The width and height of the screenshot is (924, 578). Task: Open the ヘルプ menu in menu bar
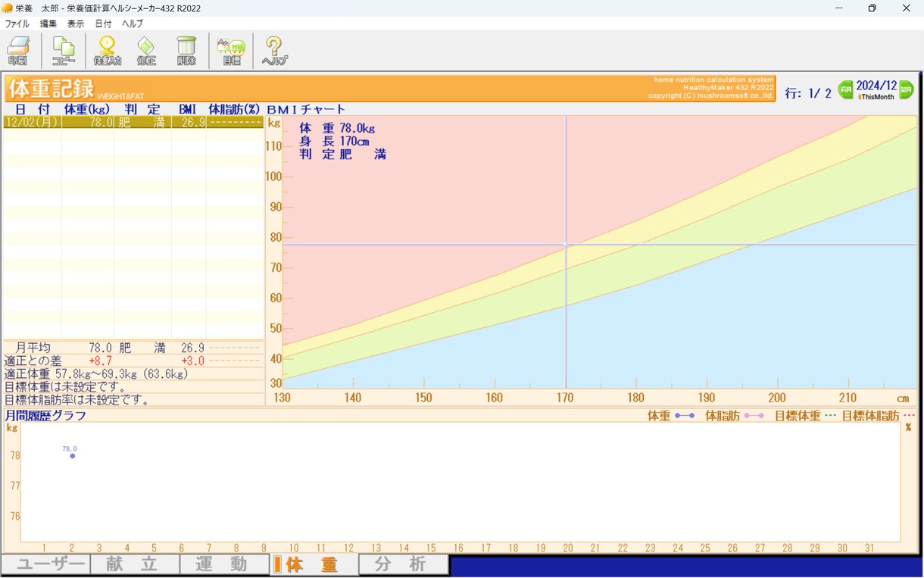133,23
